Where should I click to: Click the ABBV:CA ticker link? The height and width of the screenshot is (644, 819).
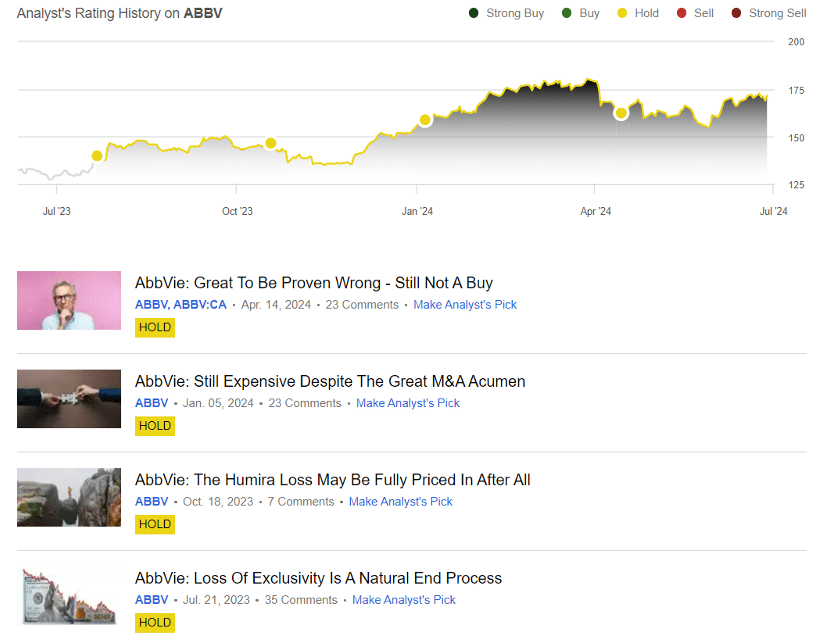click(200, 305)
